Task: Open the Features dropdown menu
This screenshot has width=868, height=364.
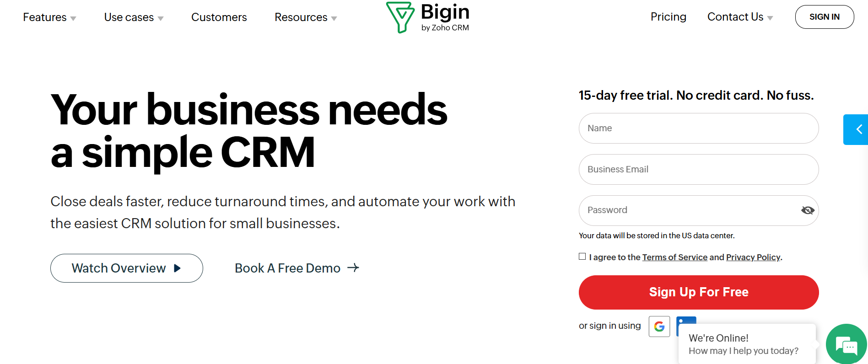Action: (x=49, y=17)
